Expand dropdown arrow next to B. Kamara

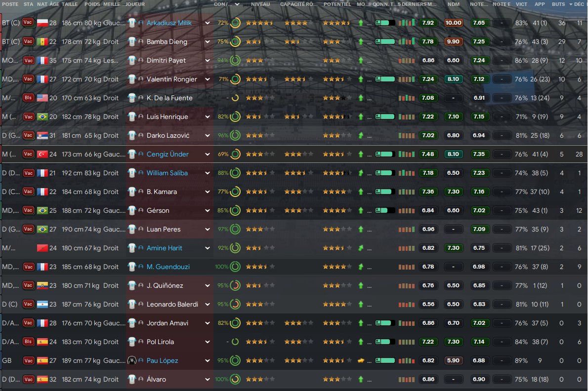click(208, 192)
